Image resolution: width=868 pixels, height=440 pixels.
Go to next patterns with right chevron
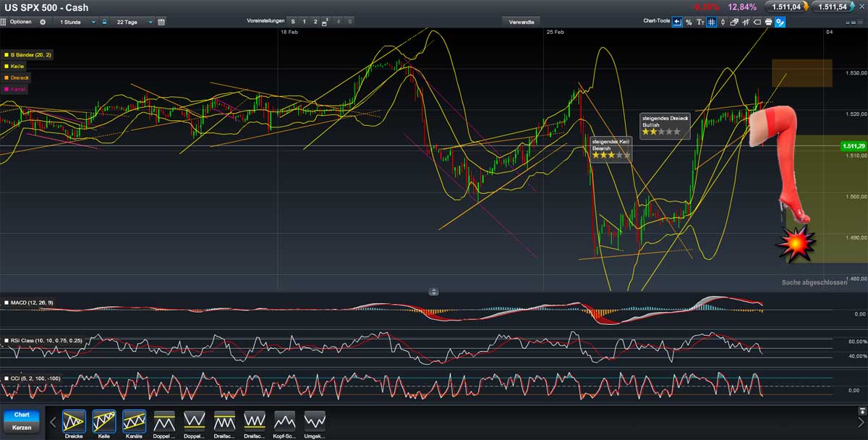click(x=860, y=423)
